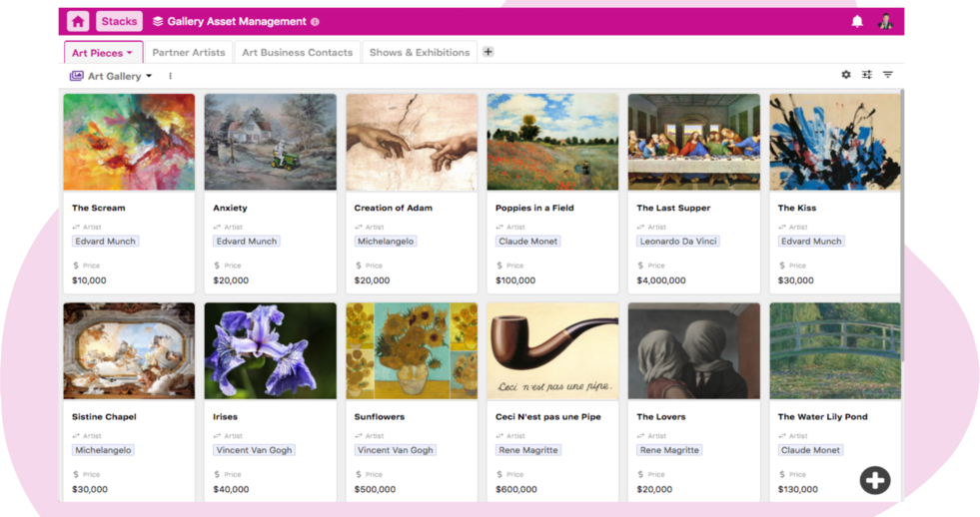Open the Sunflowers painting thumbnail
The image size is (980, 517).
[x=412, y=351]
